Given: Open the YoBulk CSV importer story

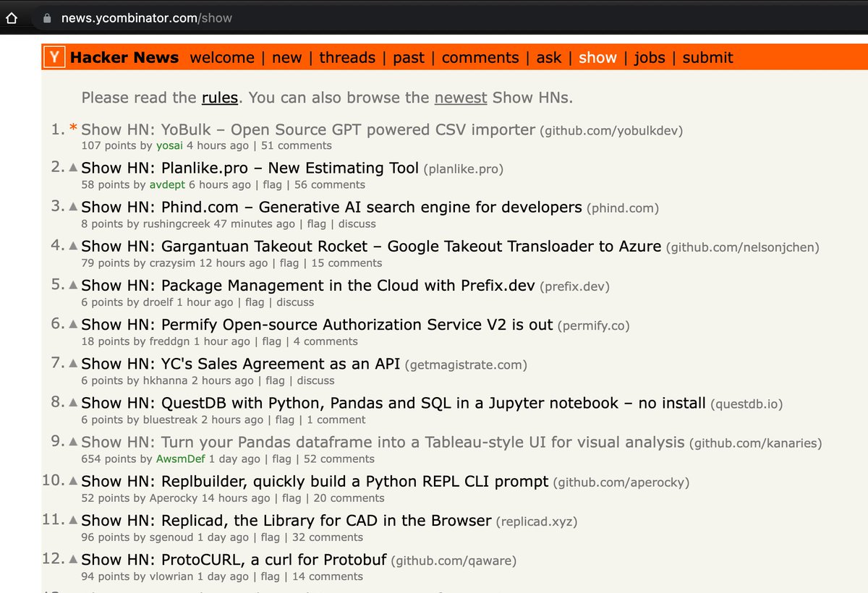Looking at the screenshot, I should [308, 129].
